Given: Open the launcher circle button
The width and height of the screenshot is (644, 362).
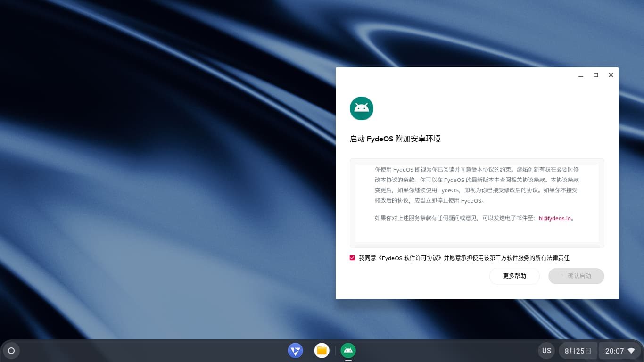Looking at the screenshot, I should point(11,351).
